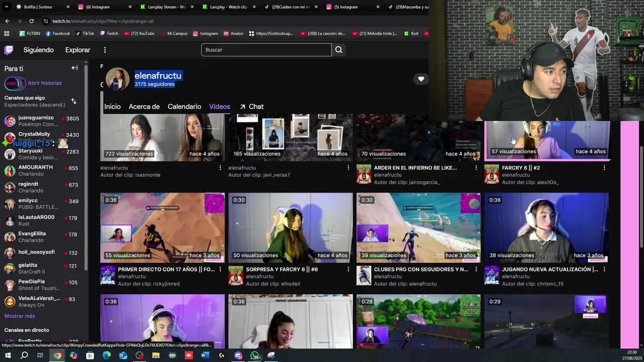This screenshot has width=644, height=362.
Task: Open elenafructu's profile avatar
Action: [117, 79]
